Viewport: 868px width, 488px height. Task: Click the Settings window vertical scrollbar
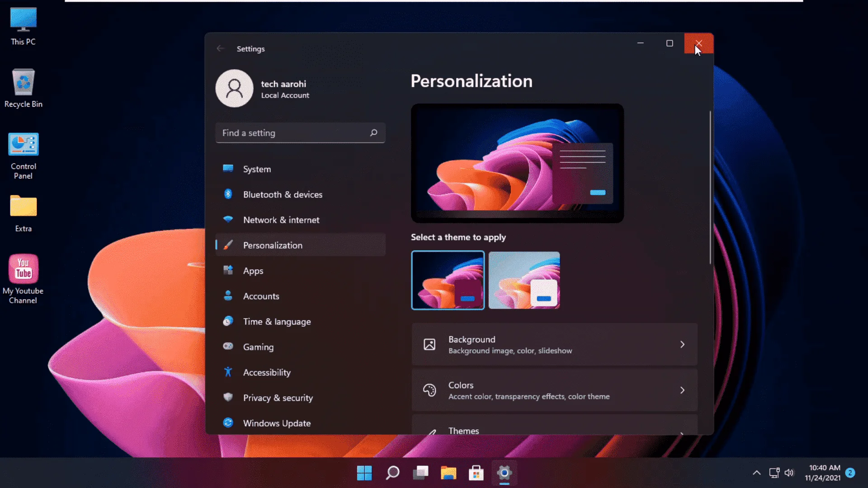pos(710,187)
